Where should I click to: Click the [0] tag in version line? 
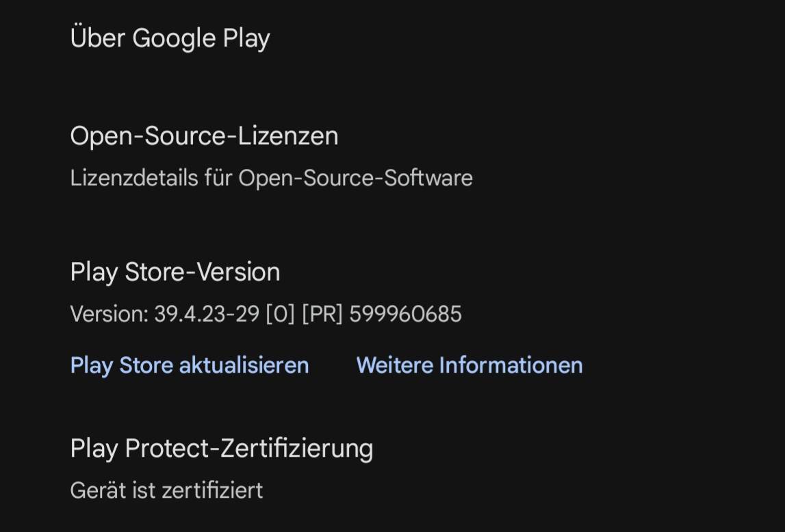280,315
